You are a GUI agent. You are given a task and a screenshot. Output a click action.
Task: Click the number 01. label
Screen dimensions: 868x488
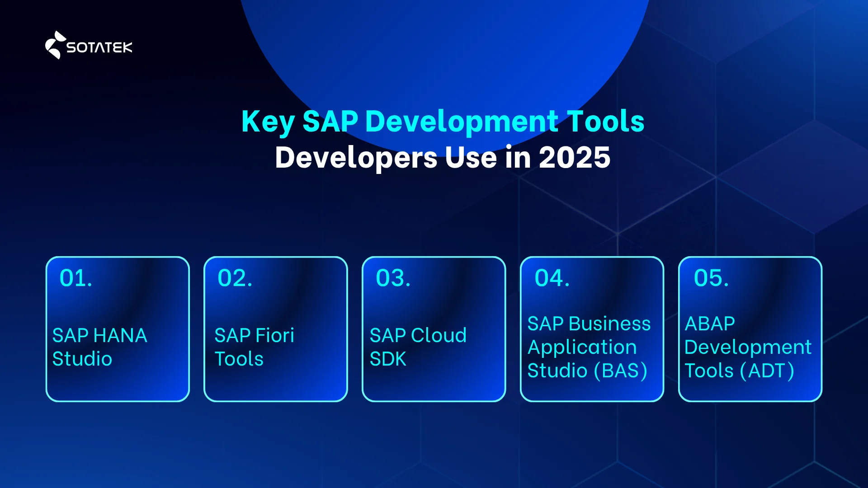click(x=76, y=278)
